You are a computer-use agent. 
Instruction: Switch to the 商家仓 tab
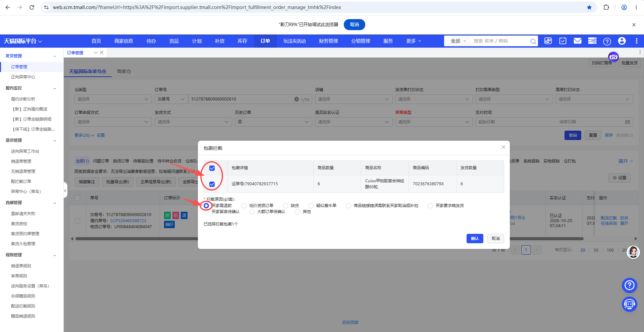(x=124, y=71)
